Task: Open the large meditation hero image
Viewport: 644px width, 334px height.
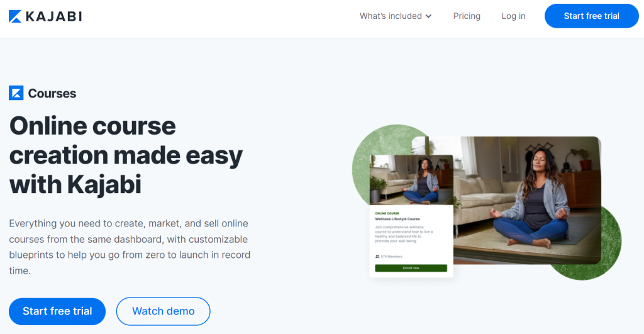Action: tap(527, 199)
